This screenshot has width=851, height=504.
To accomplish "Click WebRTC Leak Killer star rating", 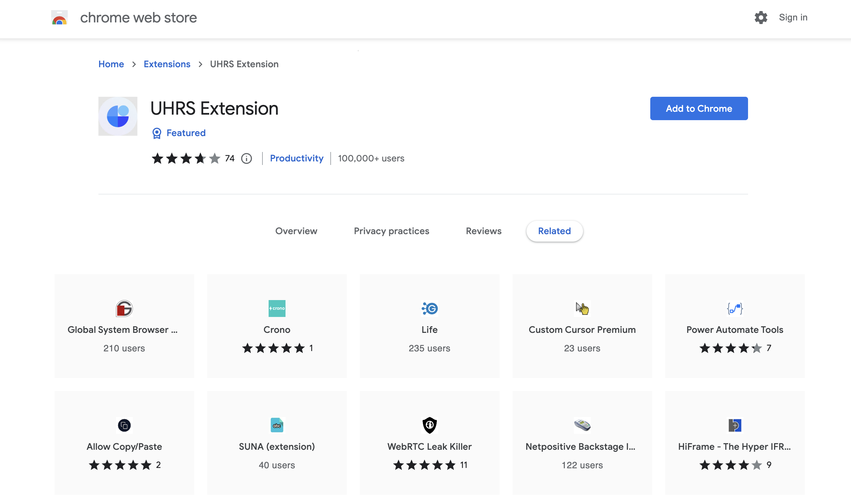I will [x=424, y=465].
